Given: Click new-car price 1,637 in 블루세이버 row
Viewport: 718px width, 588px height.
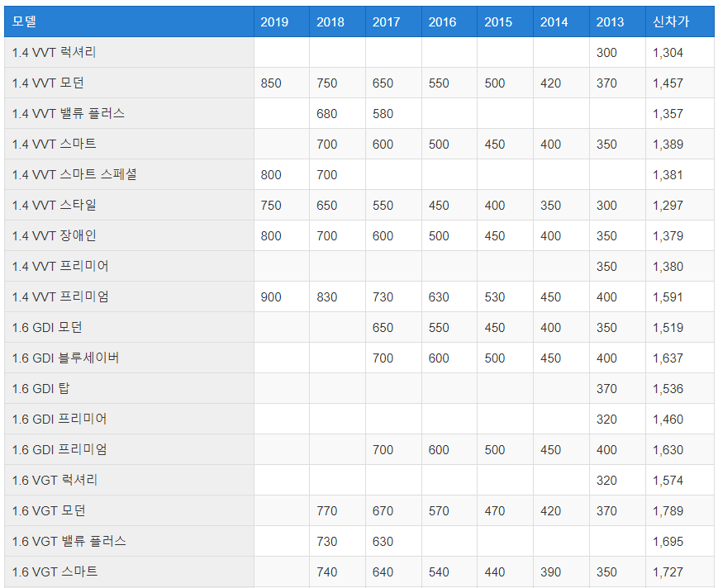Looking at the screenshot, I should [668, 358].
